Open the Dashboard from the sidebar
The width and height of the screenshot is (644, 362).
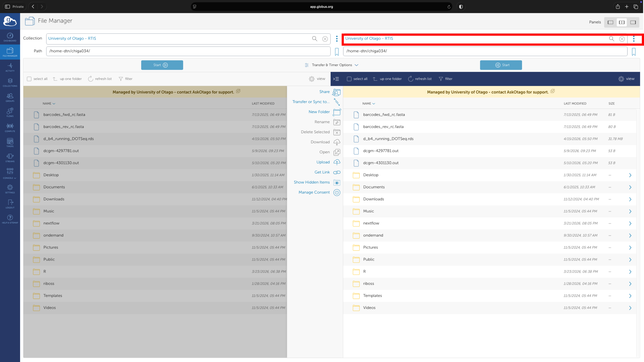(x=10, y=37)
